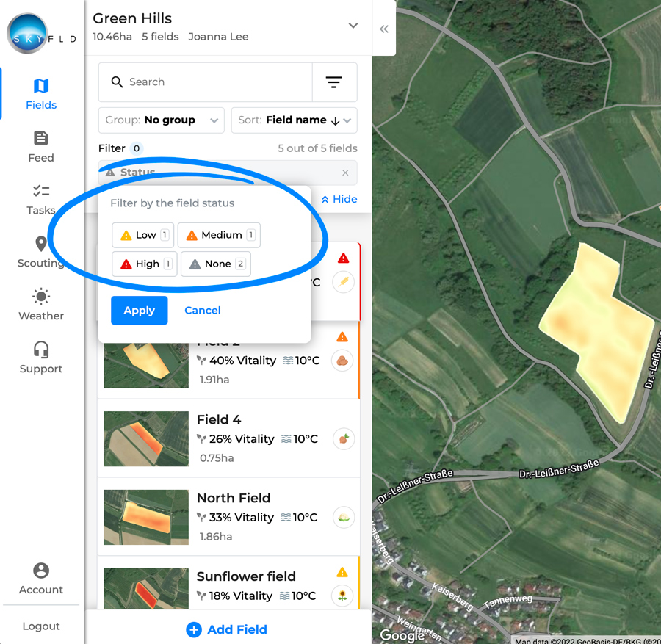Click the Filter count badge 0
The image size is (661, 644).
[136, 148]
